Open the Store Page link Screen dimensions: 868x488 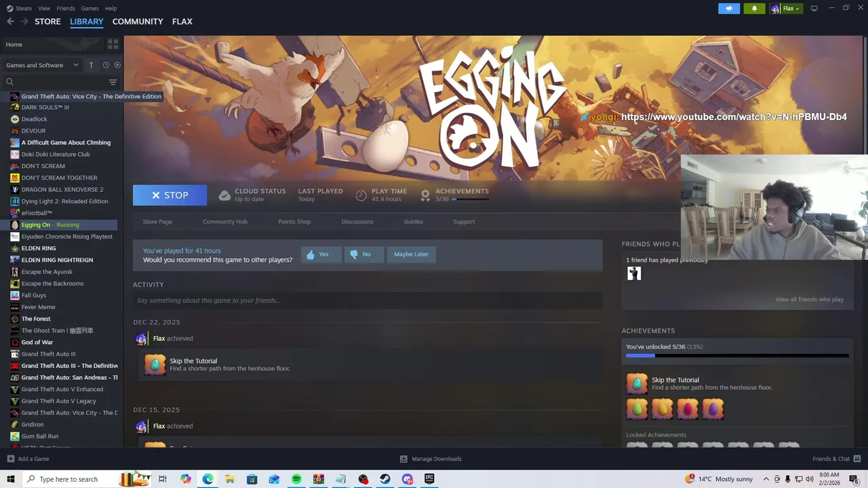click(157, 222)
